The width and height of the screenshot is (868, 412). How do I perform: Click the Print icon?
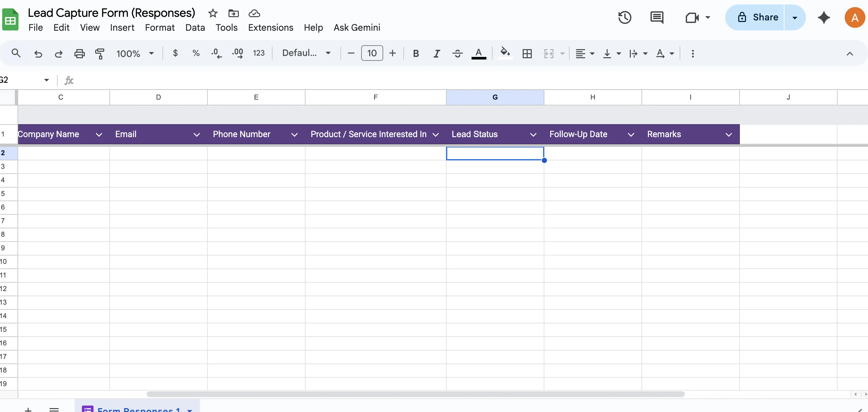80,53
